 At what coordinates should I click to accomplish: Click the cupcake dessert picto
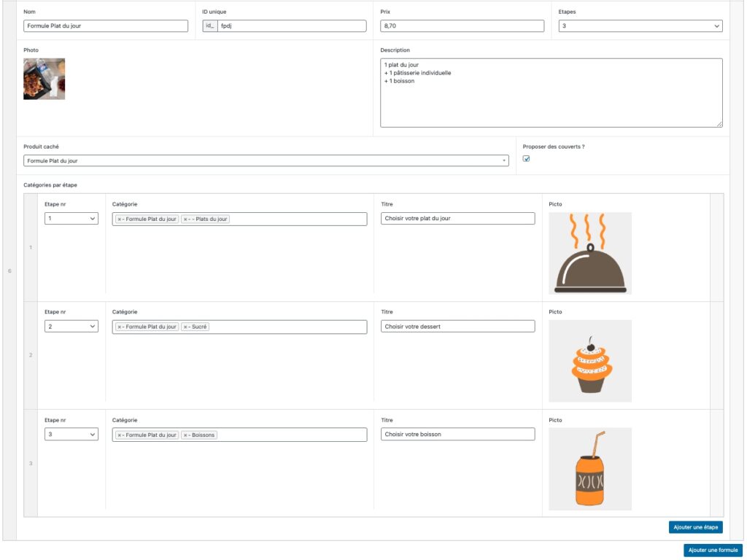tap(590, 361)
